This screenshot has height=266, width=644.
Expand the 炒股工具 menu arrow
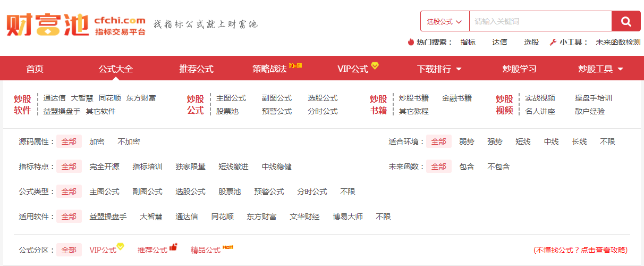(620, 69)
